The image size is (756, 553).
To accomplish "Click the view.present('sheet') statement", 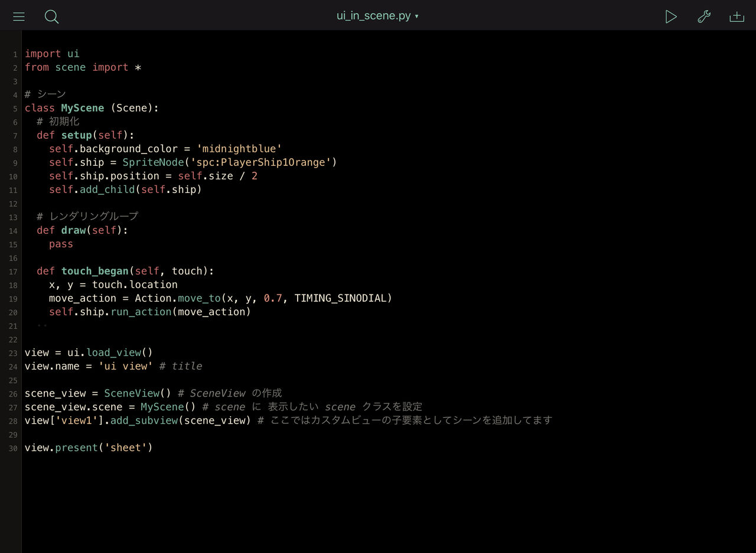I will click(89, 447).
